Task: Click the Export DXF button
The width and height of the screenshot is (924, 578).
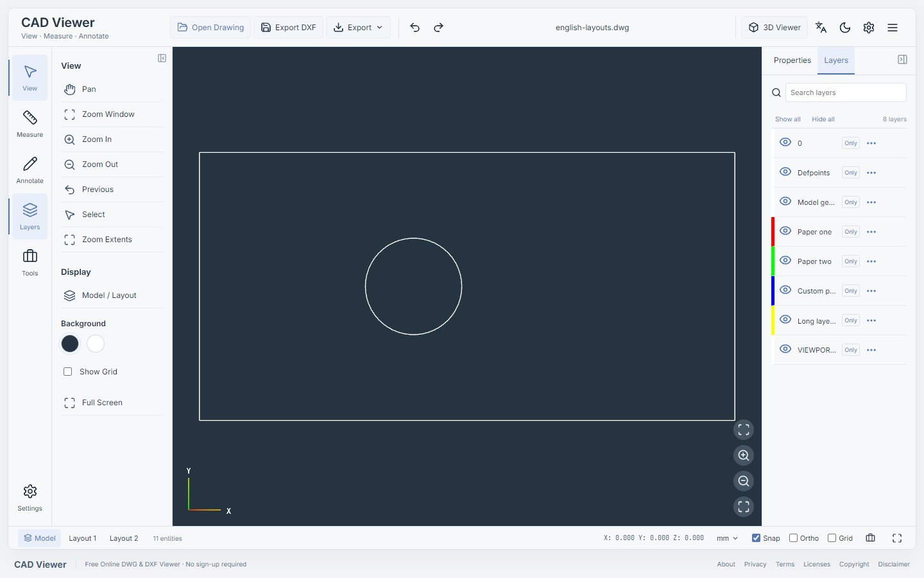Action: (289, 28)
